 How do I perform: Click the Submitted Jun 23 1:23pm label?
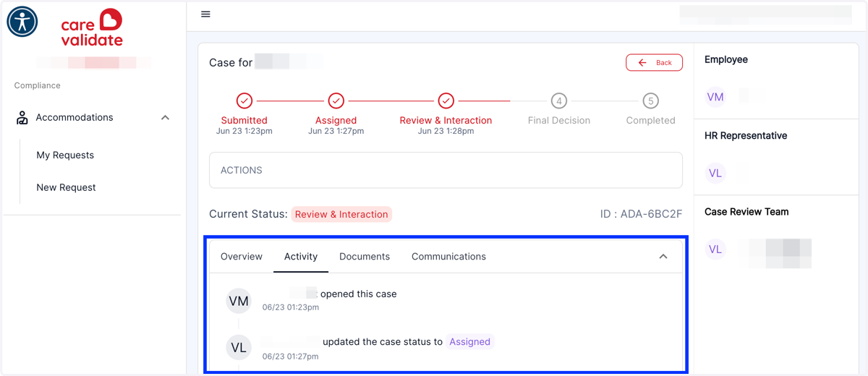point(244,126)
